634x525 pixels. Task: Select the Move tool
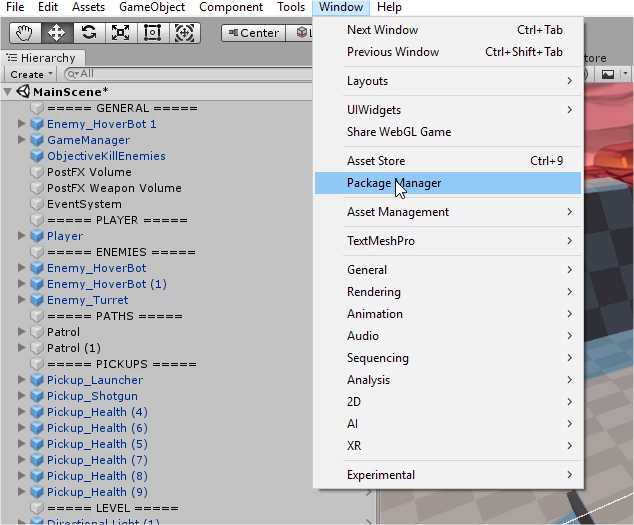pos(57,33)
